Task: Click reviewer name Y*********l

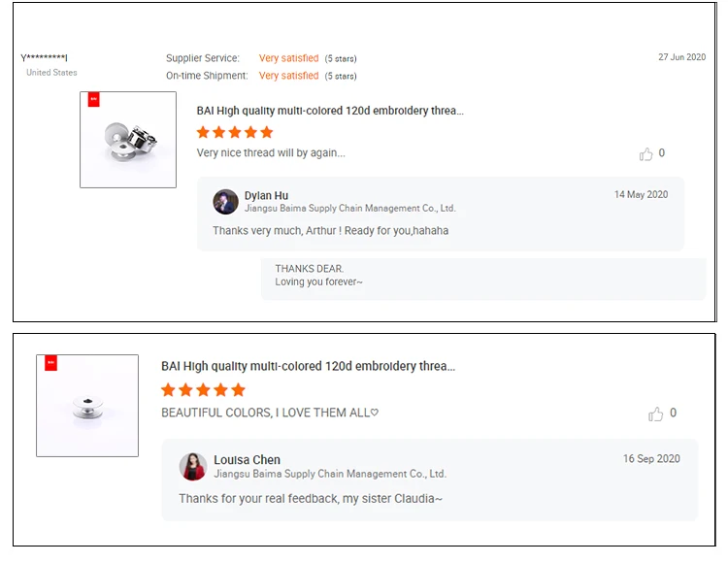Action: [x=44, y=58]
